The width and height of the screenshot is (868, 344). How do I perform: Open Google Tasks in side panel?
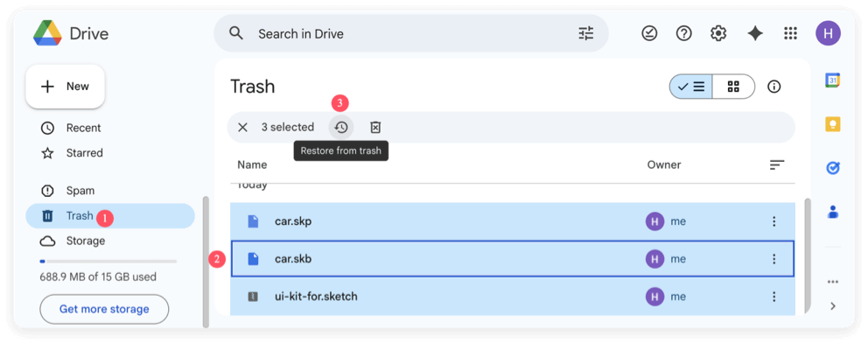(x=833, y=167)
